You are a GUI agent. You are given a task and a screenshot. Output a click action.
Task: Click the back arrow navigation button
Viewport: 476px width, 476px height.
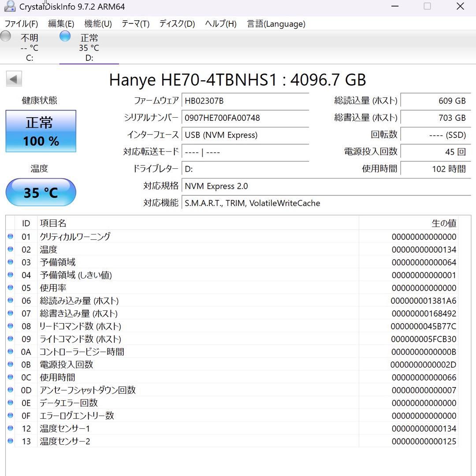coord(14,78)
